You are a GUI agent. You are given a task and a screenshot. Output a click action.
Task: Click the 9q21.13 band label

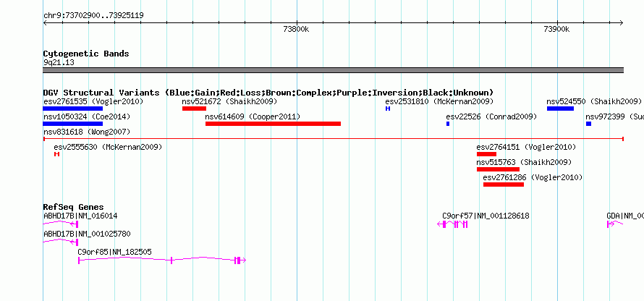click(59, 63)
